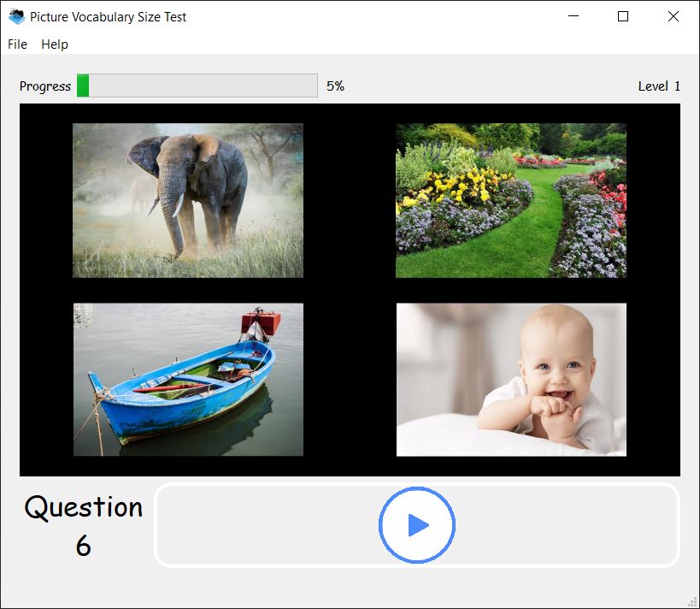Click the app icon in title bar
700x609 pixels.
click(16, 16)
